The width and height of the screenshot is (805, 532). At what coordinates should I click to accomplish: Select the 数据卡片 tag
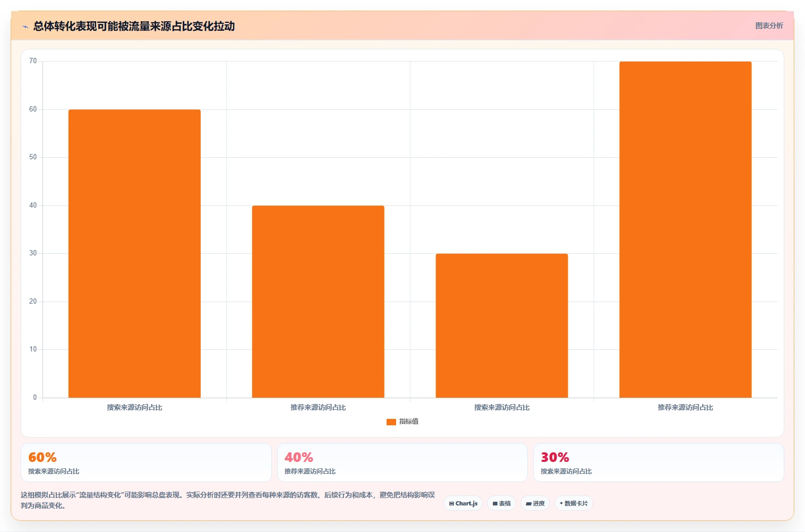[x=573, y=503]
